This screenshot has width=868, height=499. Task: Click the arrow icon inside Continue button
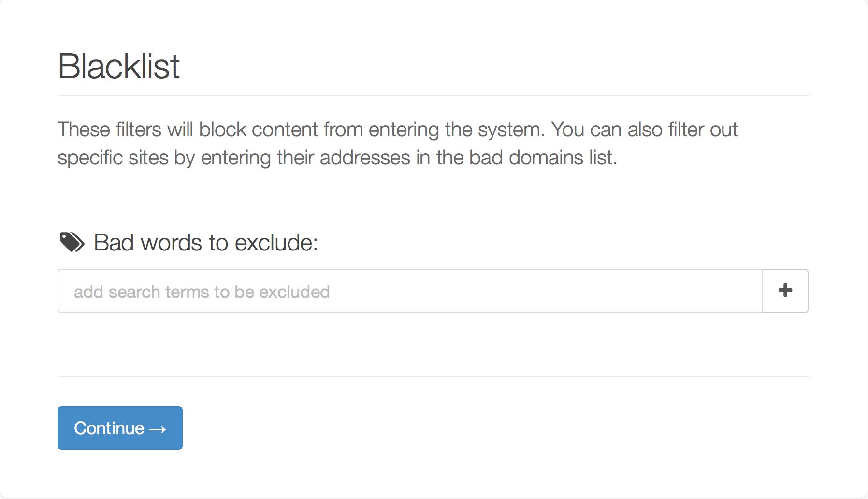click(x=158, y=429)
